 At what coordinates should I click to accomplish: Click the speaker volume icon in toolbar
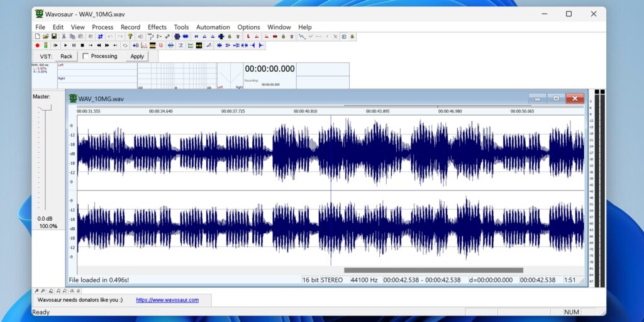coord(141,36)
